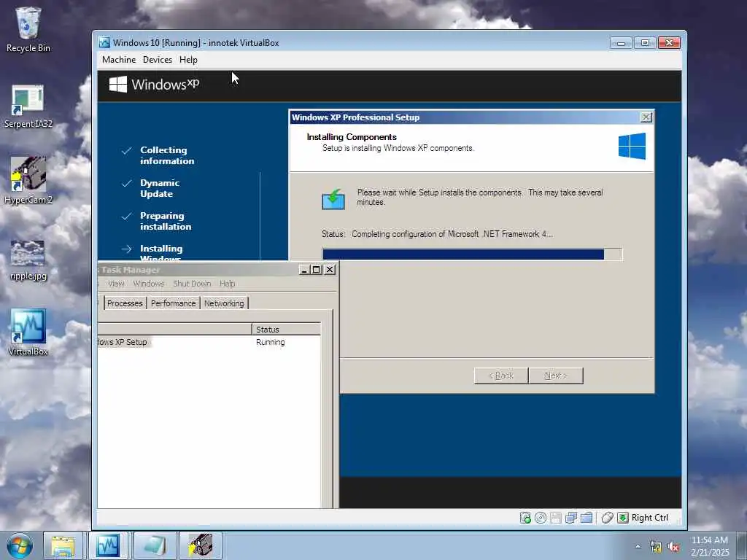Close the Task Manager window
747x560 pixels.
coord(330,270)
